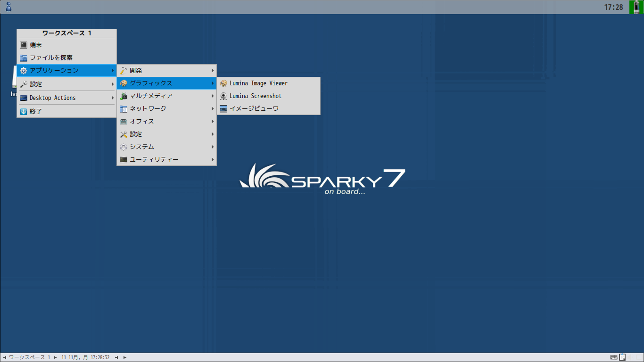
Task: Launch Lumina Image Viewer via its icon
Action: [x=223, y=83]
